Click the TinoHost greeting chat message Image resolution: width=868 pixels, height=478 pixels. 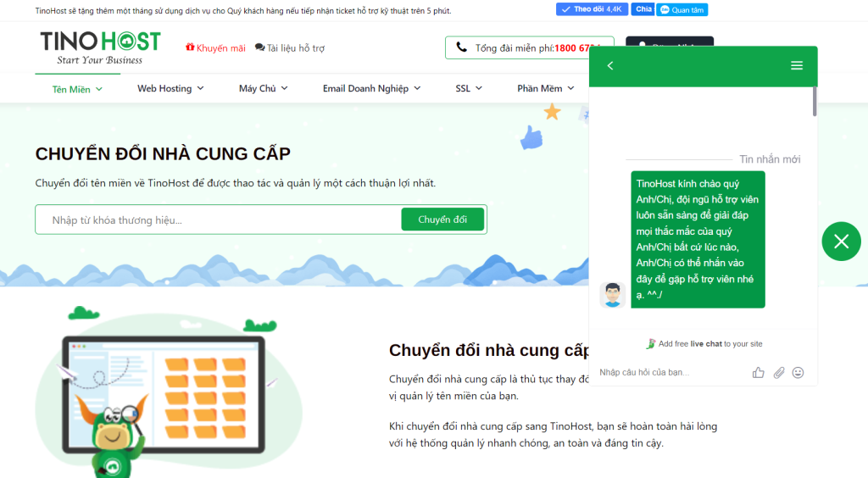[x=698, y=240]
